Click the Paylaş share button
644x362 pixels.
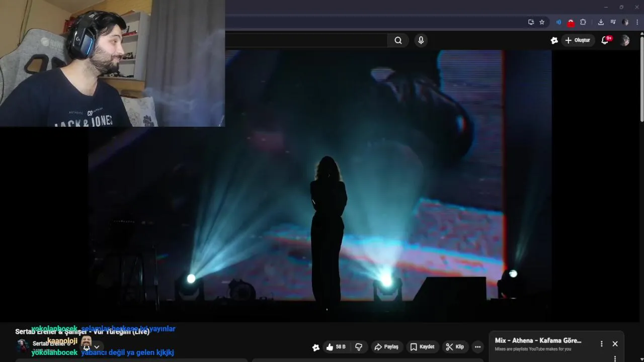pos(386,347)
